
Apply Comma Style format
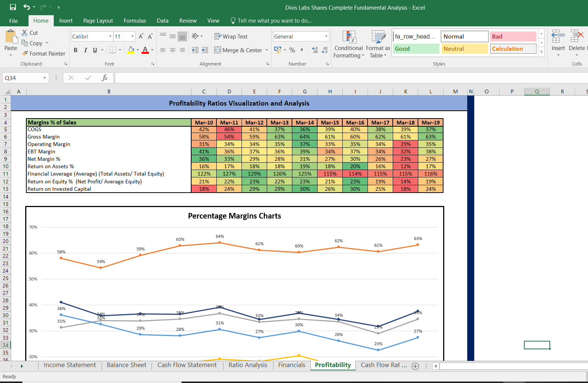(x=302, y=50)
